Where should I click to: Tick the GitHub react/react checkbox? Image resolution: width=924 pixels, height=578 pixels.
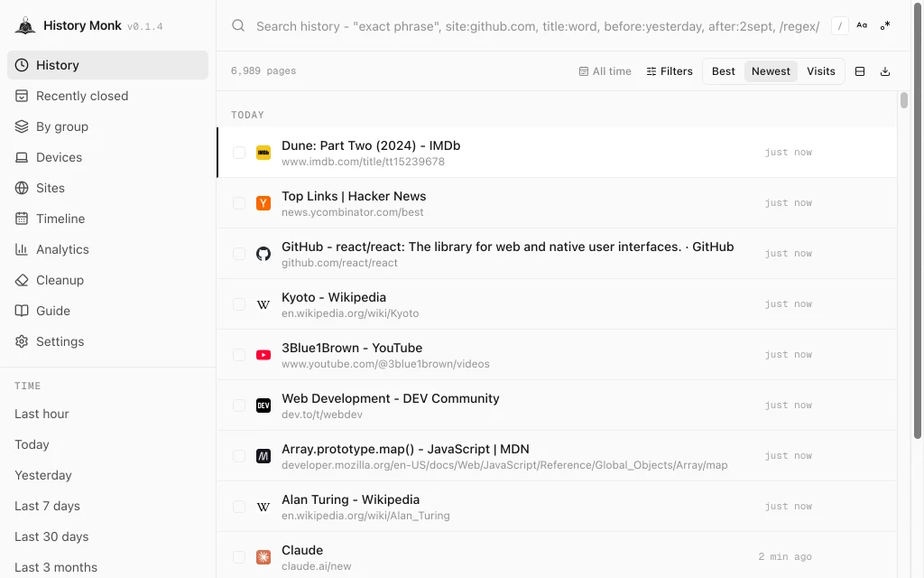point(238,254)
